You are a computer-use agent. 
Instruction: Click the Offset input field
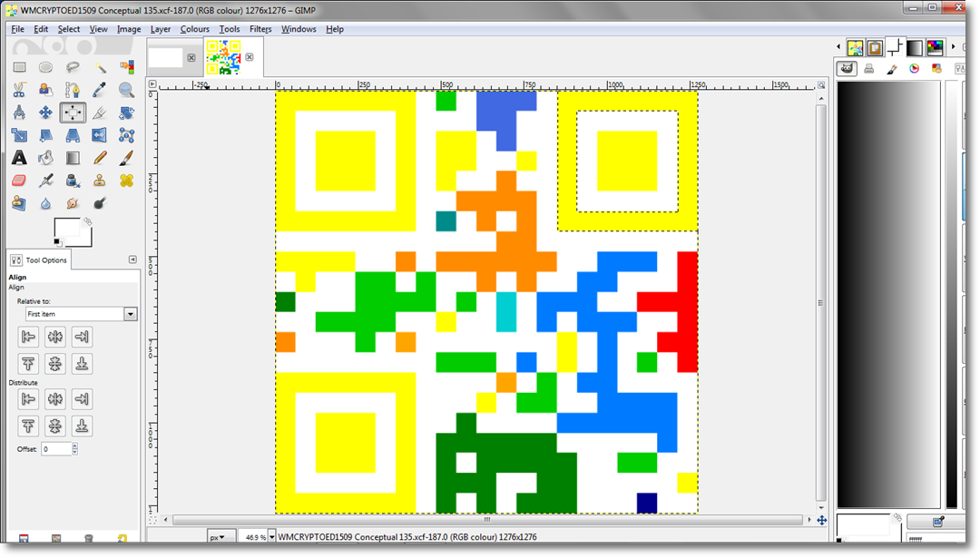coord(56,448)
